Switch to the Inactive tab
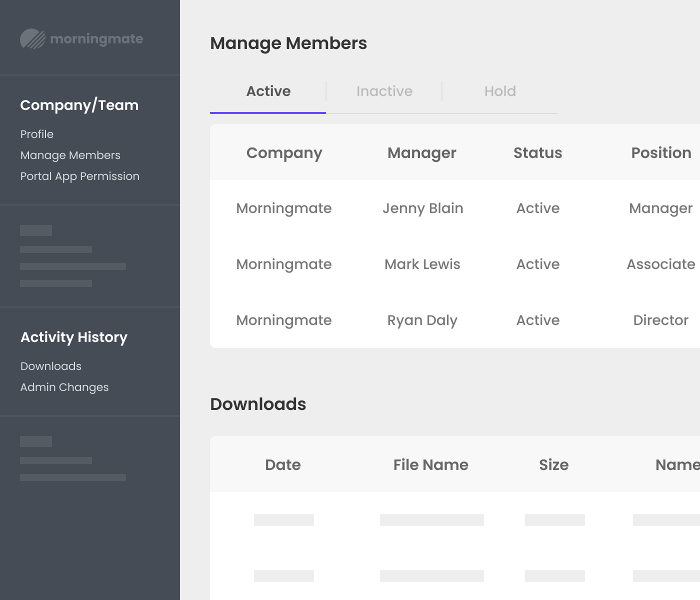 [384, 91]
